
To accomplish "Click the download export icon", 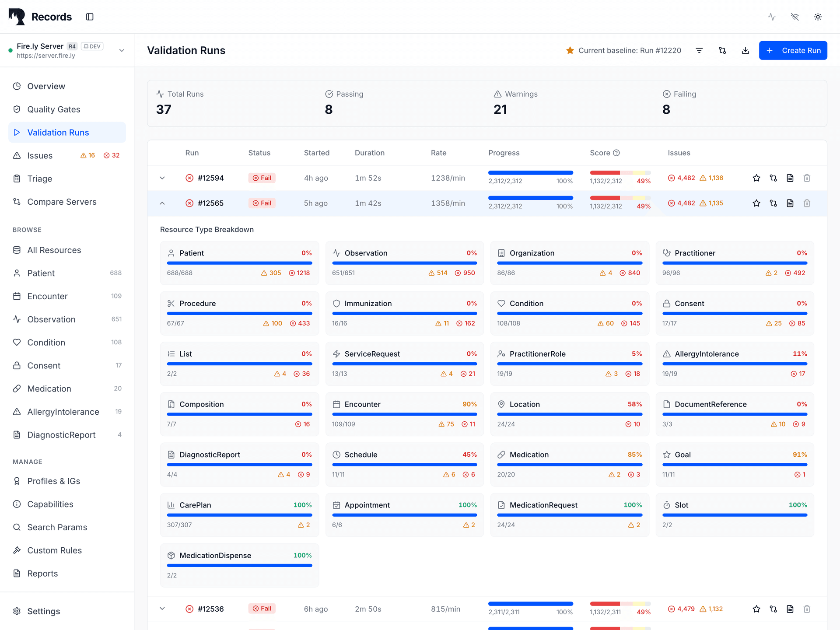I will (745, 50).
